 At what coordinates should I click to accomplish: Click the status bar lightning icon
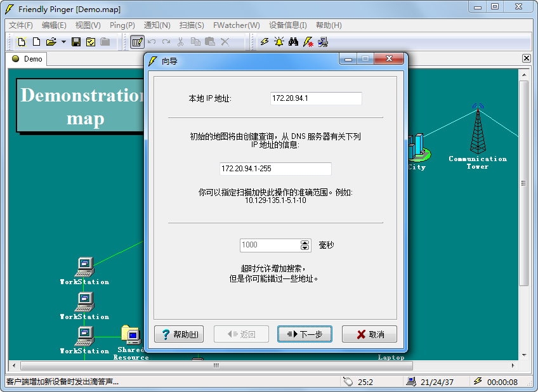tap(478, 381)
